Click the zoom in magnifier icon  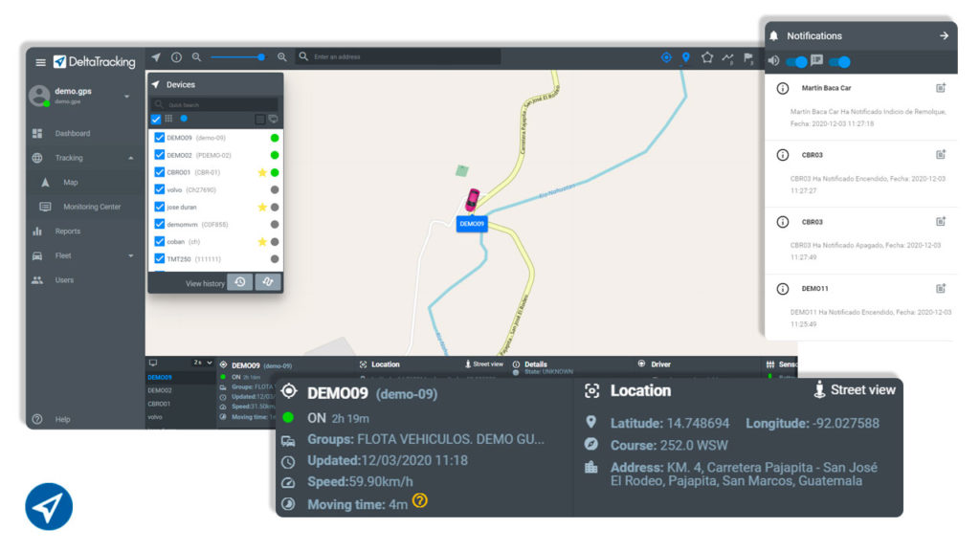pyautogui.click(x=282, y=57)
